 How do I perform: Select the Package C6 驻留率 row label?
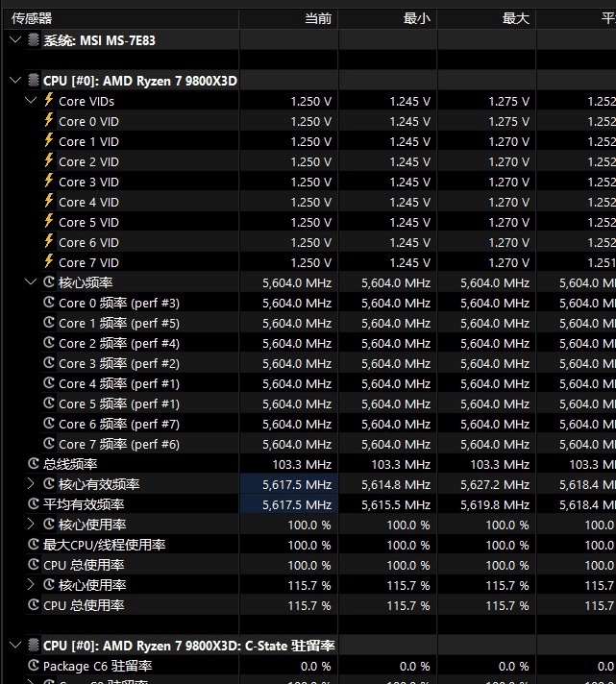pyautogui.click(x=97, y=666)
